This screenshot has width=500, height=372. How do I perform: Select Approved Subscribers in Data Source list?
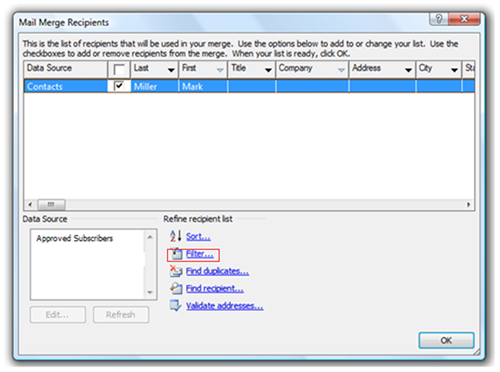click(x=75, y=238)
